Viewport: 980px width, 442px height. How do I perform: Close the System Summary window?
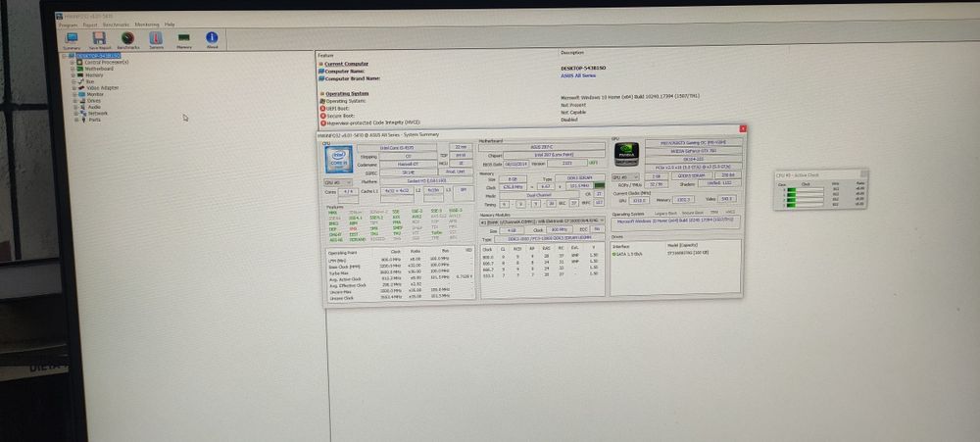pyautogui.click(x=743, y=128)
